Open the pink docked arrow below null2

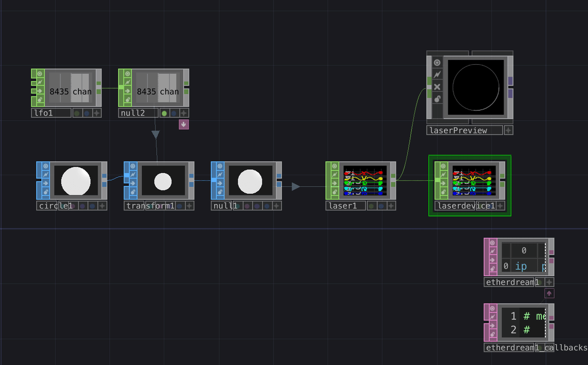[x=183, y=124]
